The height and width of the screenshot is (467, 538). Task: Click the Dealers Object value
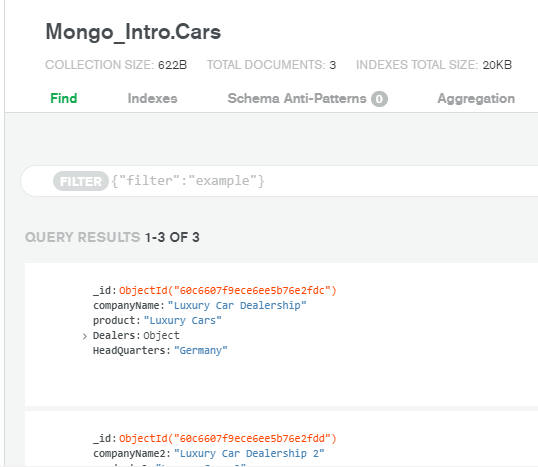coord(161,336)
